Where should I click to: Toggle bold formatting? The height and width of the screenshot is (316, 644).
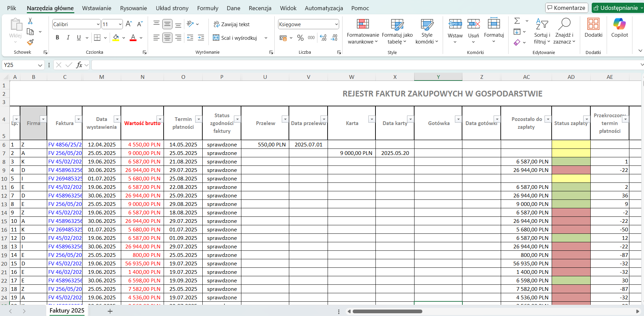point(57,38)
